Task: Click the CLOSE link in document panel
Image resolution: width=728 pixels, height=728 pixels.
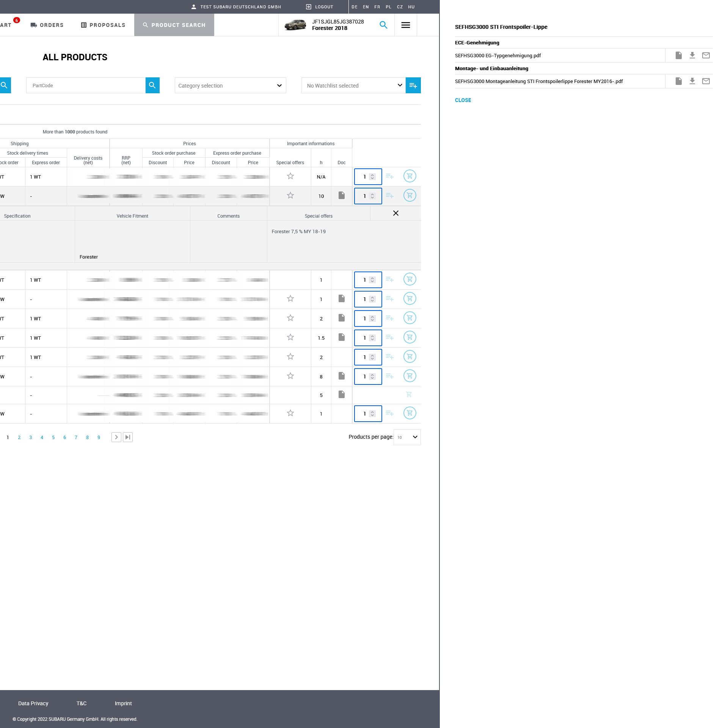Action: click(x=463, y=100)
